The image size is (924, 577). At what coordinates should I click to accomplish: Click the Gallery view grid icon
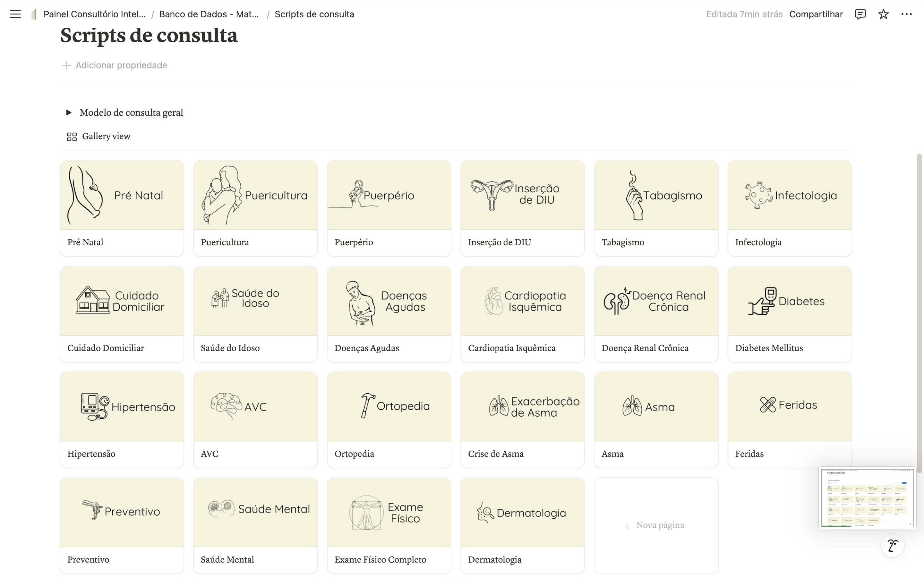(x=72, y=137)
